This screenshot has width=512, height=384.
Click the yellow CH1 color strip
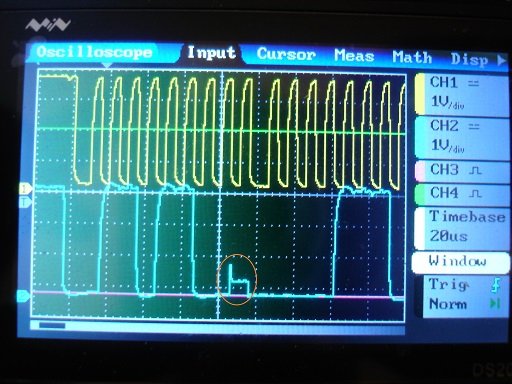click(420, 94)
